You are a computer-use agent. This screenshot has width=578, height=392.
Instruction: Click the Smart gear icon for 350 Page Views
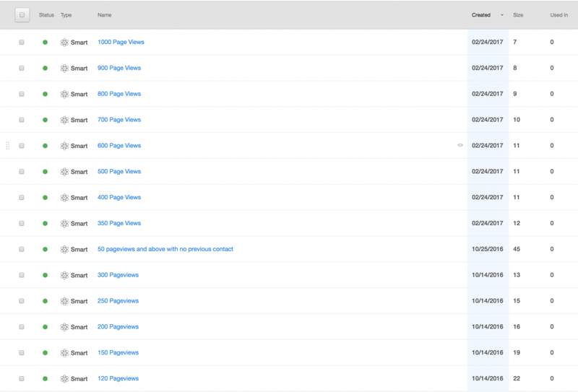[64, 223]
